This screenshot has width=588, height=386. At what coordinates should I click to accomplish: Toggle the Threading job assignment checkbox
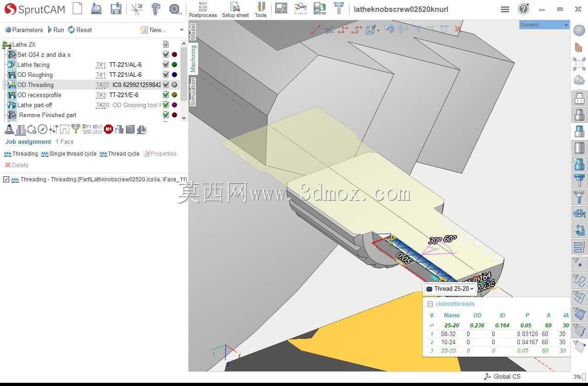6,179
